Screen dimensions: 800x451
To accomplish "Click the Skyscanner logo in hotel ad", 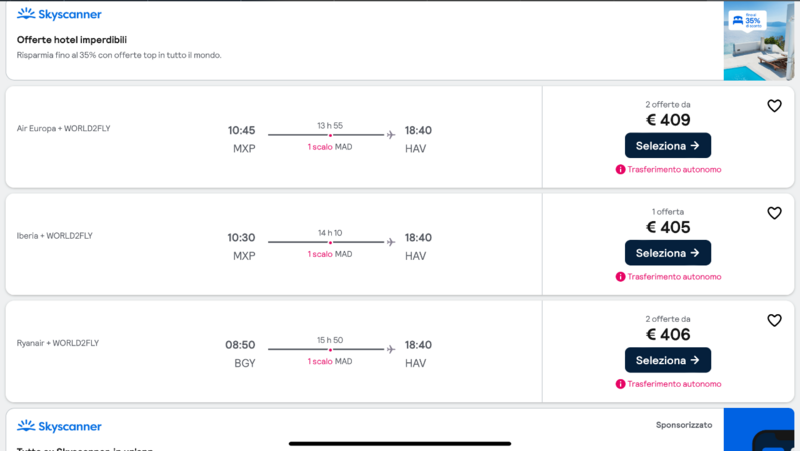I will tap(59, 15).
